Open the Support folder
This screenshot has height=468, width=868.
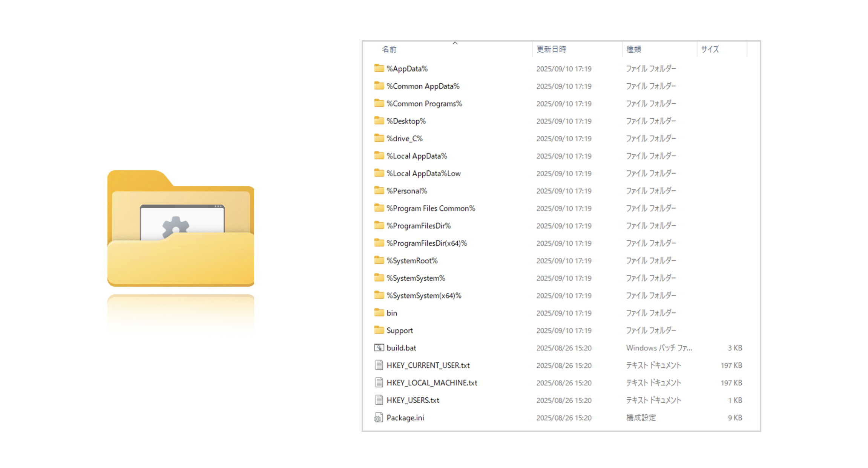tap(399, 330)
